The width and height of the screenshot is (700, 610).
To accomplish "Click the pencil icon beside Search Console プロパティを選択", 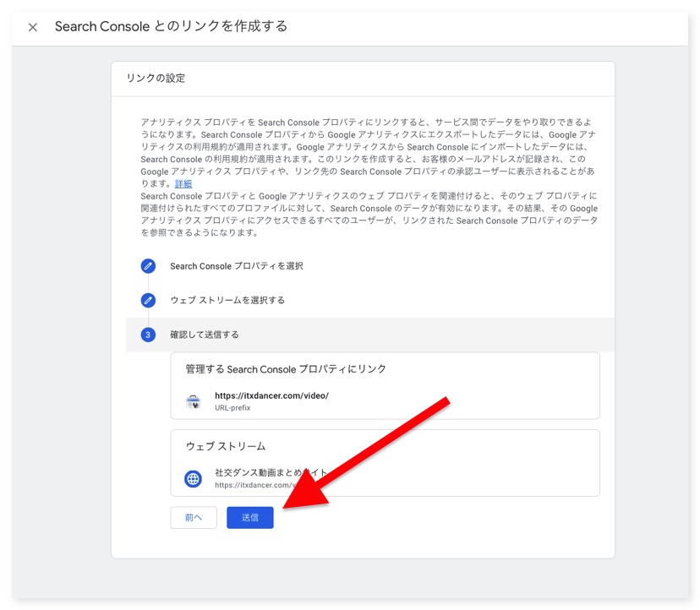I will coord(149,266).
